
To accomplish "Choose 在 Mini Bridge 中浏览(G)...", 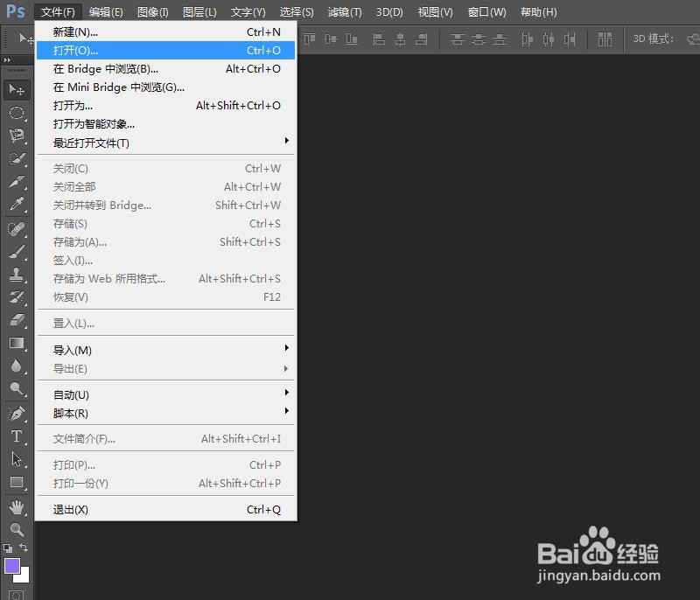I will (165, 87).
